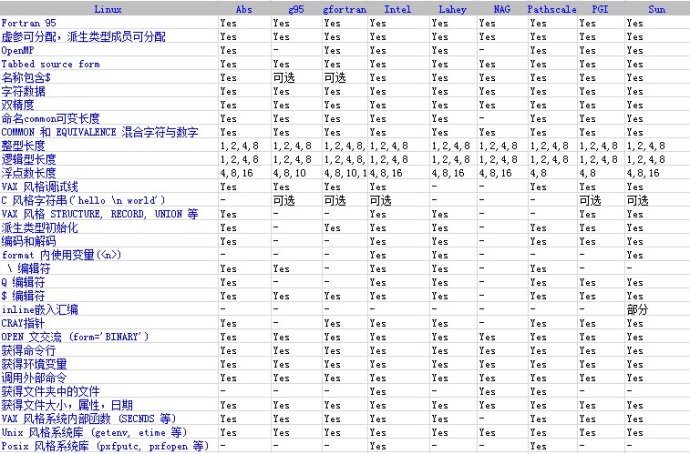Select the CRAY指针 row label
The width and height of the screenshot is (690, 454).
pyautogui.click(x=23, y=323)
